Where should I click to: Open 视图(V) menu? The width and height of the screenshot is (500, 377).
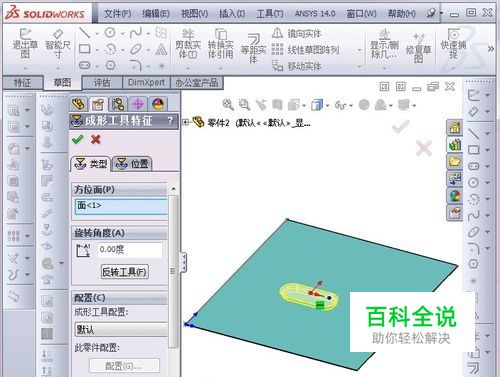[x=194, y=14]
